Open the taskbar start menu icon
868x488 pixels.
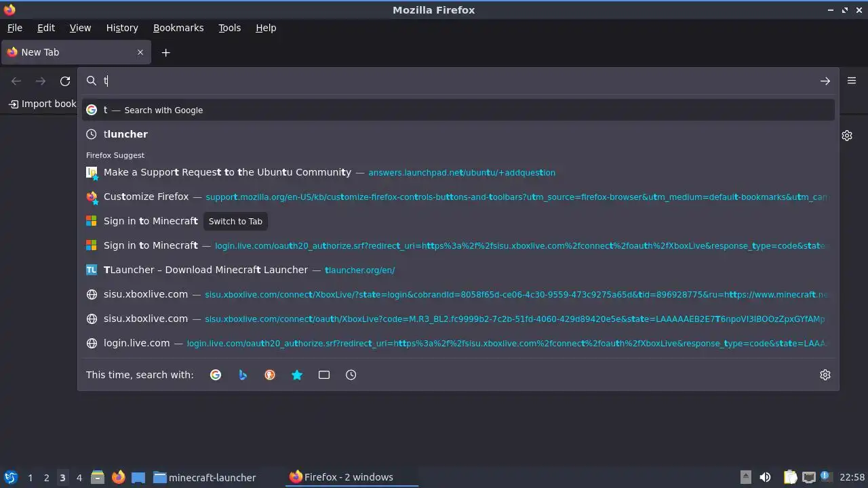coord(10,477)
